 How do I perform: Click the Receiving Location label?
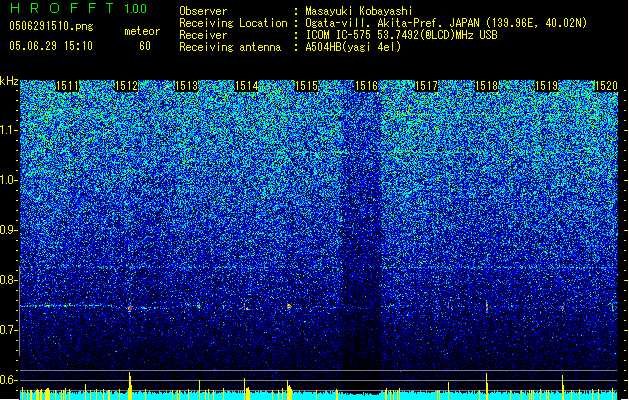point(233,23)
